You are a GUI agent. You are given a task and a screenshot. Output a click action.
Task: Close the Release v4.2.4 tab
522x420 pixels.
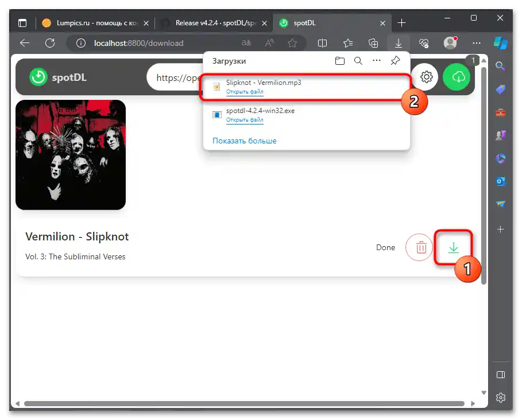264,24
